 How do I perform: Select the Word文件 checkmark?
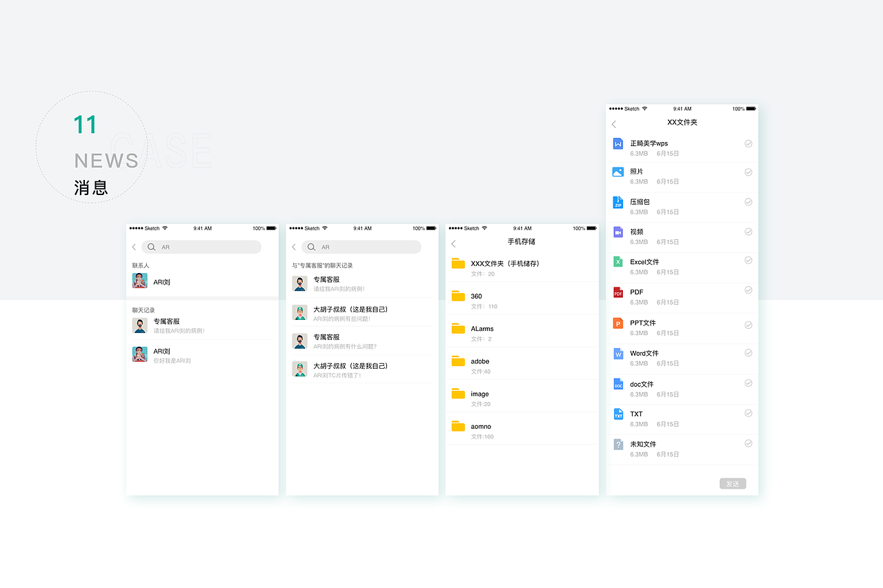point(748,353)
